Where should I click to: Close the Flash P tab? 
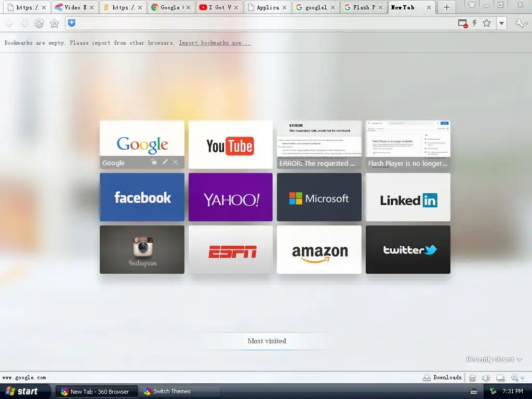381,7
